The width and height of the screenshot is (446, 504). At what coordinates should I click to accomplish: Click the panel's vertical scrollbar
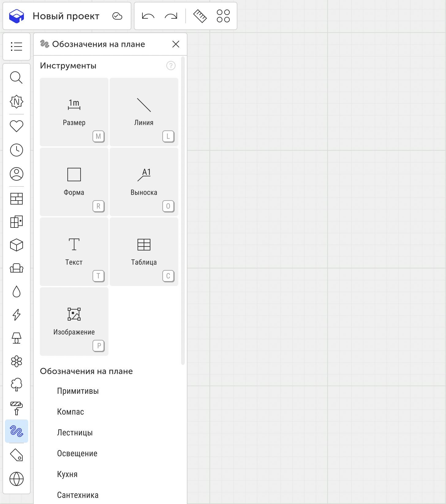183,211
